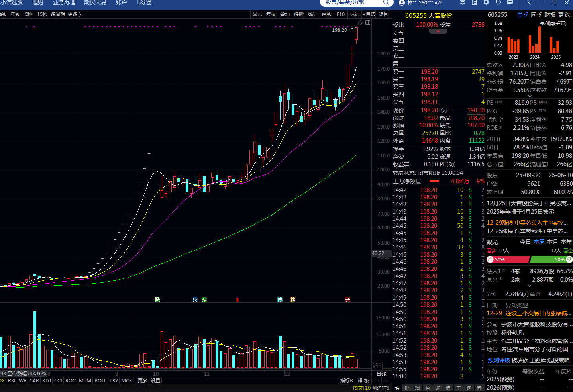
Task: Click the stacked layers icon in title bar
Action: (x=463, y=2)
